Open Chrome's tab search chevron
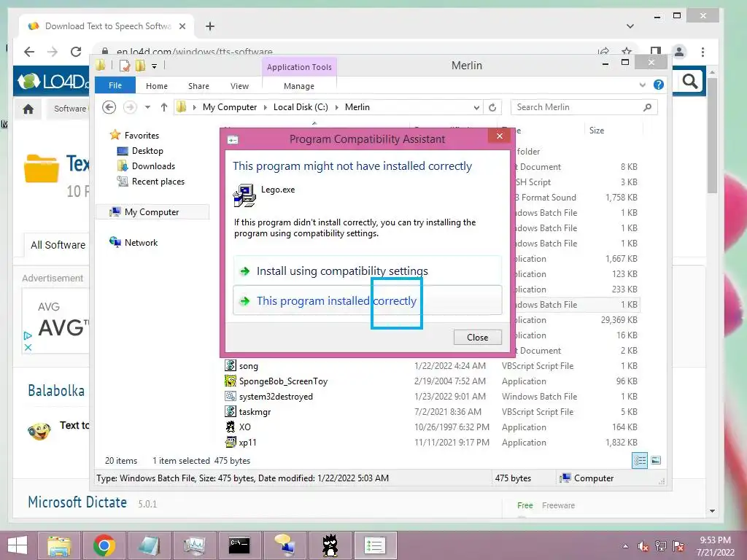 coord(630,26)
